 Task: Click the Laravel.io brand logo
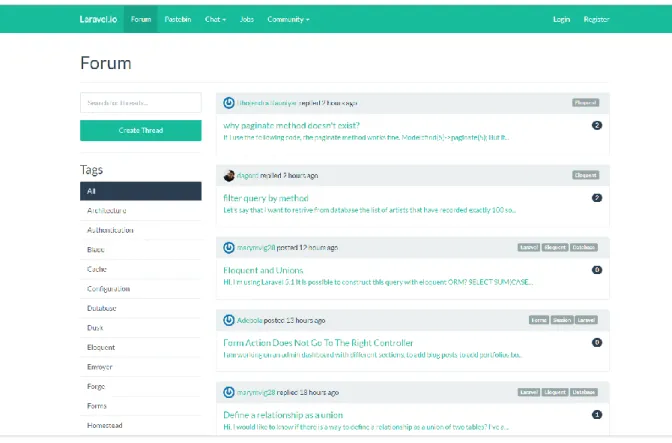(x=98, y=19)
